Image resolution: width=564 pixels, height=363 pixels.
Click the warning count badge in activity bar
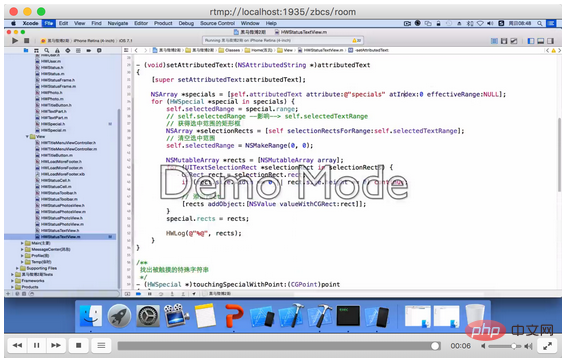[356, 41]
